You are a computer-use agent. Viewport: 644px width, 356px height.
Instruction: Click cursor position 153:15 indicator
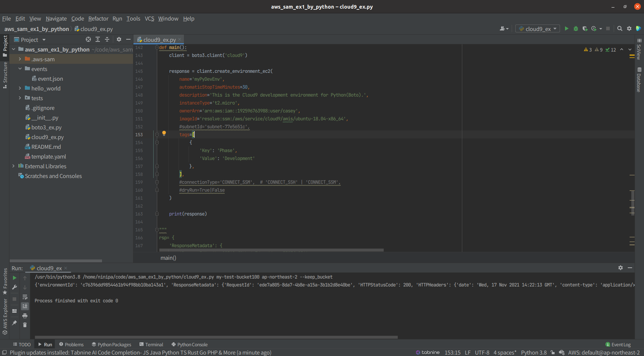click(453, 352)
